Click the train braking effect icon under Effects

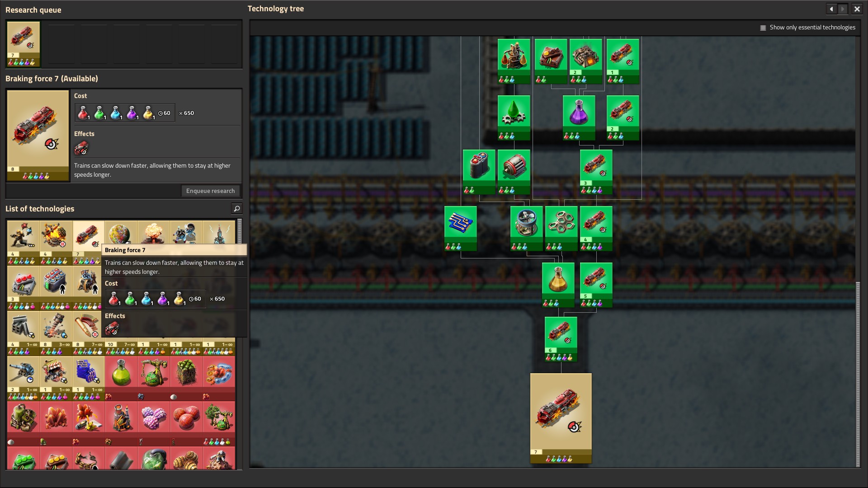click(81, 148)
